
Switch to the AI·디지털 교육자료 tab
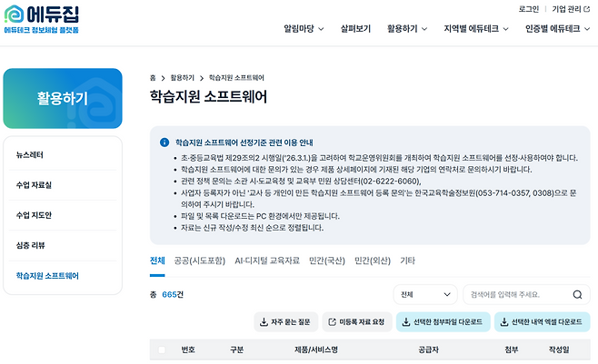(267, 261)
